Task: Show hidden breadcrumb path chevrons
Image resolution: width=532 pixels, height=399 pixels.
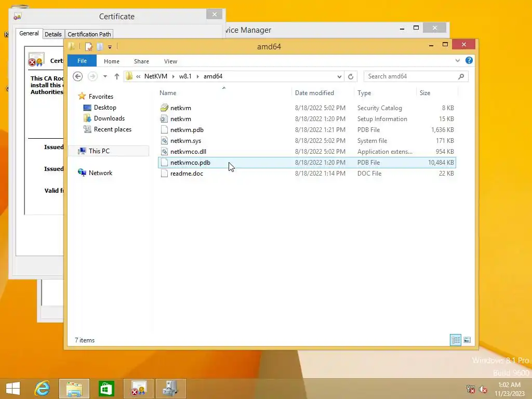Action: [x=138, y=76]
